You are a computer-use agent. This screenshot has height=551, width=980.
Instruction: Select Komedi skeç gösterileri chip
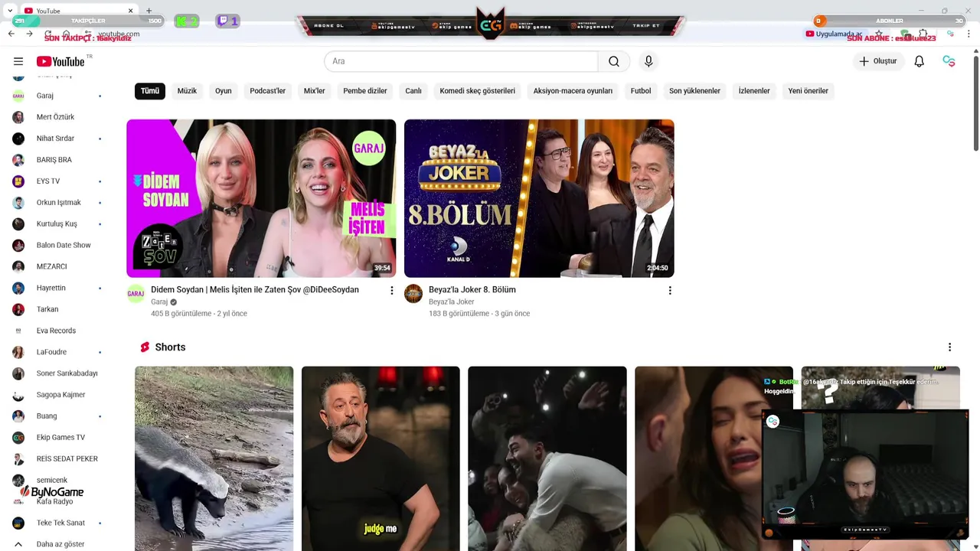click(478, 91)
